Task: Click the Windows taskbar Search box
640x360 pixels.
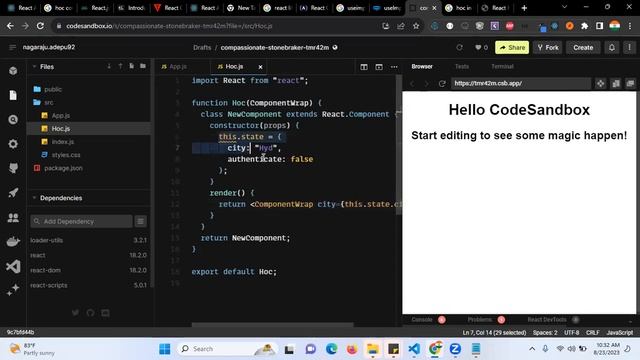Action: coord(227,349)
